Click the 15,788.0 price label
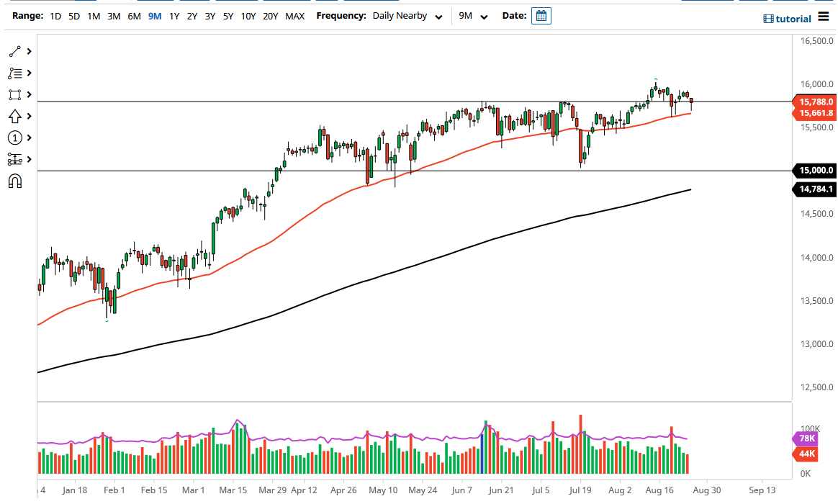 point(815,102)
